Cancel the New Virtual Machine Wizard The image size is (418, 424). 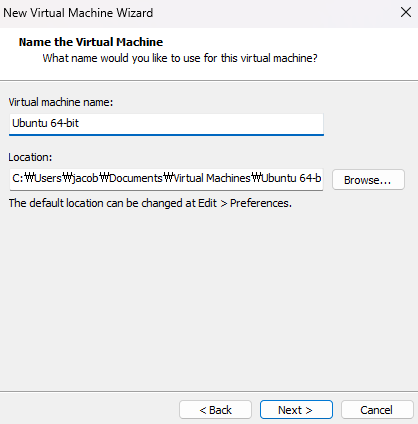click(377, 410)
